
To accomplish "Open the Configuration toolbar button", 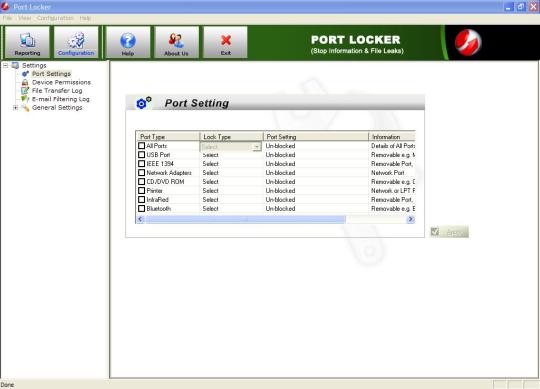I will click(x=76, y=42).
